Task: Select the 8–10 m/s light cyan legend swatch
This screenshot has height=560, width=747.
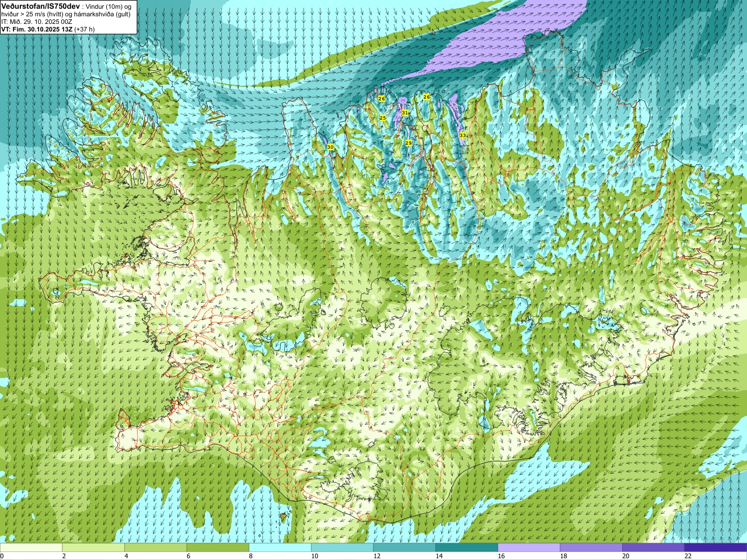Action: tap(280, 548)
